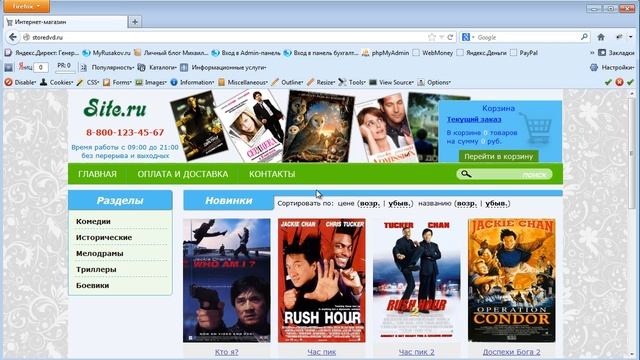Open the Настройки toolbar settings
This screenshot has width=640, height=360.
click(x=612, y=67)
